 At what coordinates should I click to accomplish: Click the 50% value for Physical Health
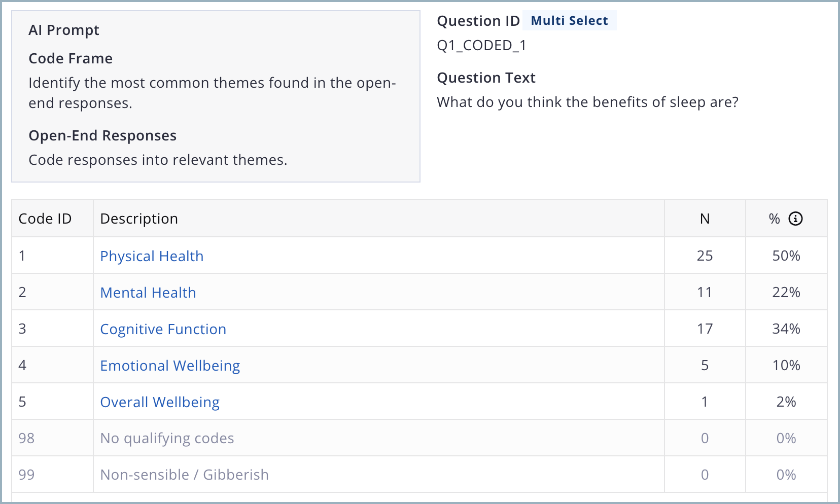(x=786, y=256)
